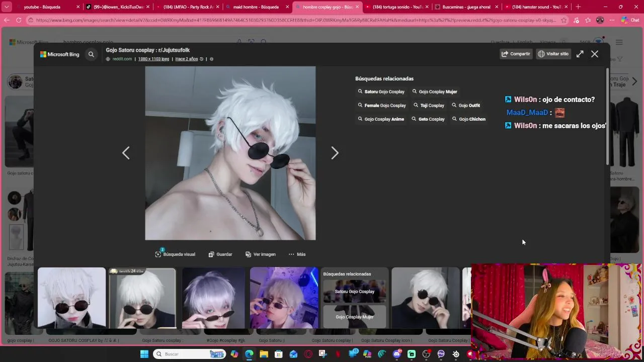
Task: Open the Copilot Chat button in toolbar
Action: pyautogui.click(x=630, y=20)
